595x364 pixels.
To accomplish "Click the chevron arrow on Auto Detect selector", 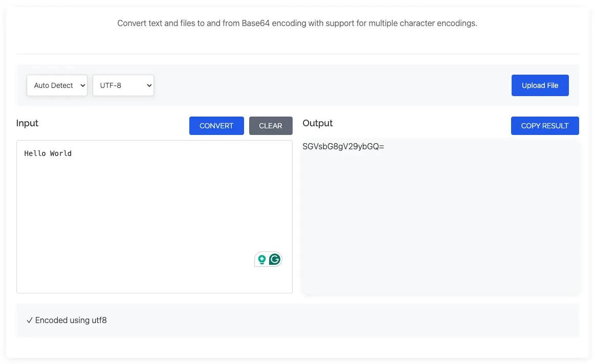I will [82, 85].
